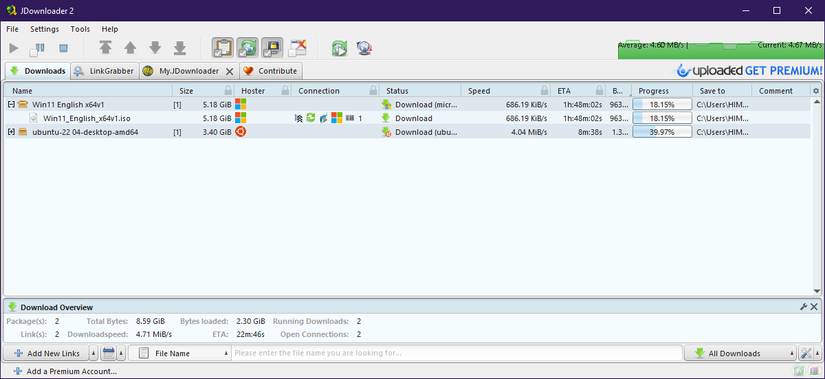Image resolution: width=825 pixels, height=379 pixels.
Task: Focus the file name search field
Action: 457,353
